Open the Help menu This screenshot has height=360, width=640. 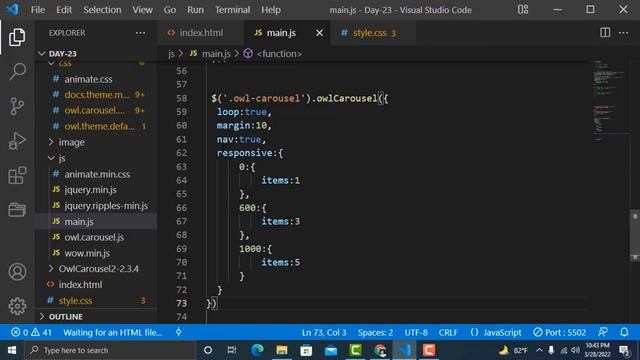click(x=271, y=10)
